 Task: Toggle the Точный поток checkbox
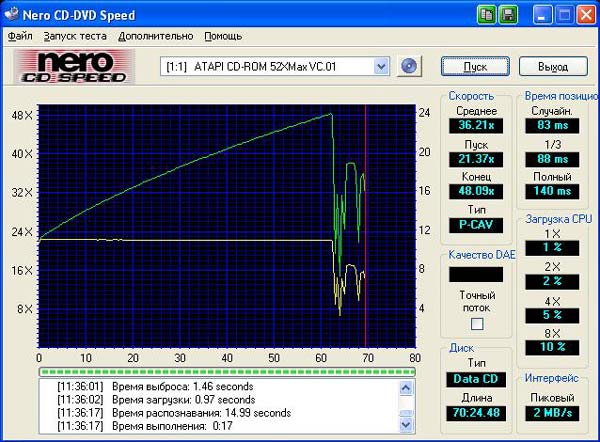coord(477,323)
